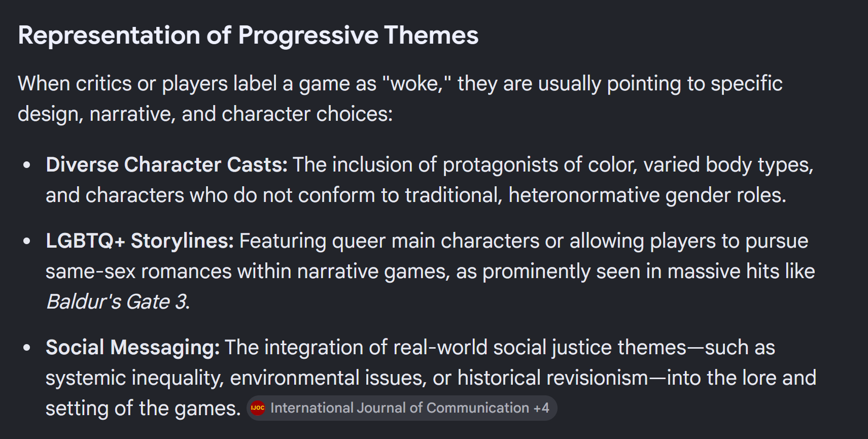The image size is (868, 439).
Task: Click the phrase historical revisionism
Action: tap(553, 378)
